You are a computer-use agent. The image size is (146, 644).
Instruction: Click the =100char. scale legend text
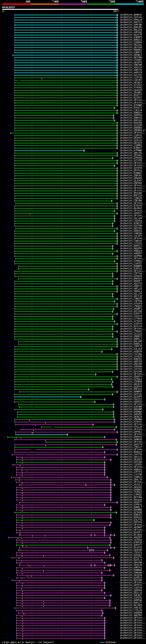click(x=111, y=642)
